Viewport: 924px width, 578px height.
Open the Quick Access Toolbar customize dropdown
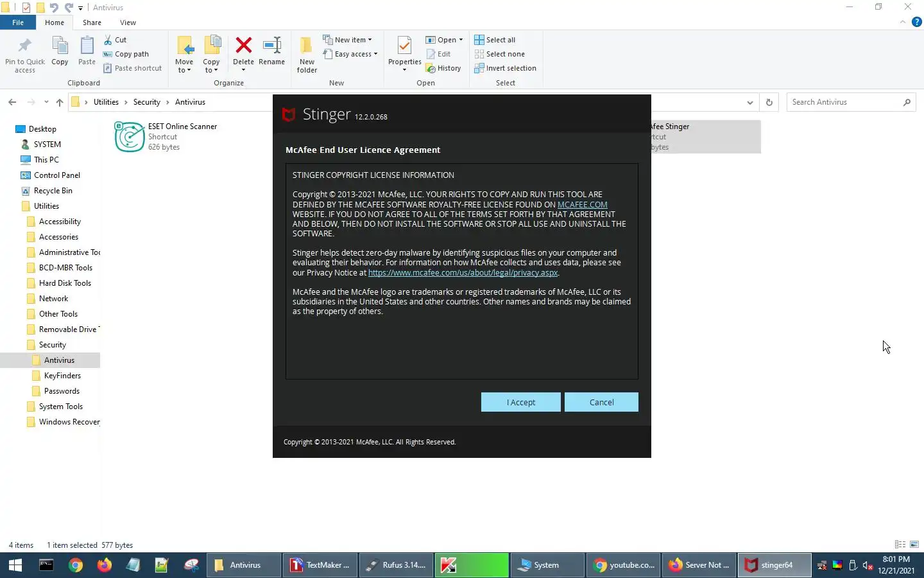click(x=81, y=8)
